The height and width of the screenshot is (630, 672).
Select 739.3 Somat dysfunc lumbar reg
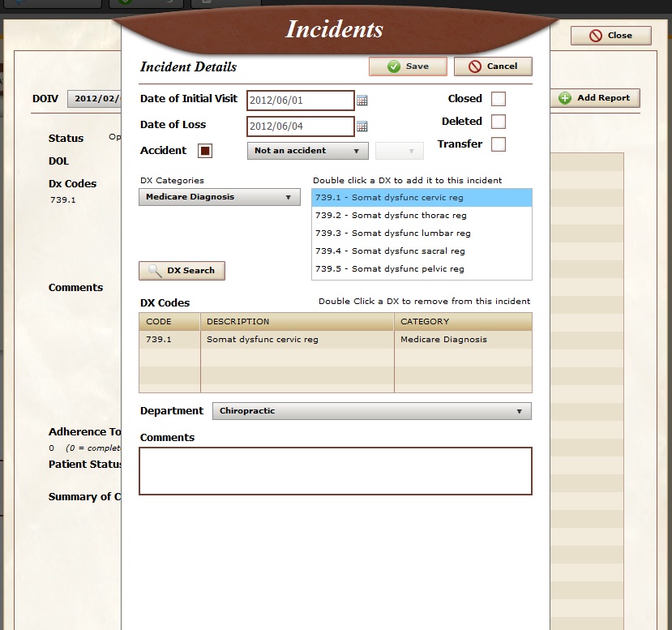pyautogui.click(x=392, y=234)
